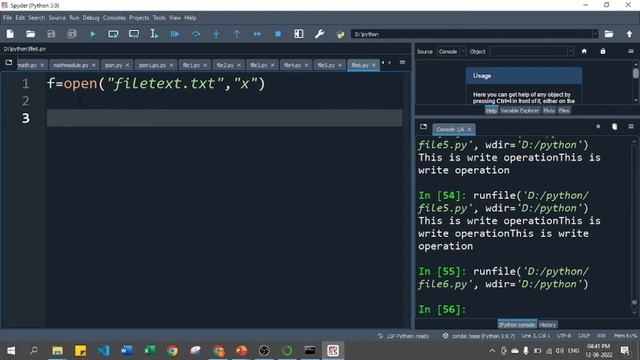This screenshot has height=360, width=640.
Task: Expand the working directory dropdown
Action: click(595, 34)
